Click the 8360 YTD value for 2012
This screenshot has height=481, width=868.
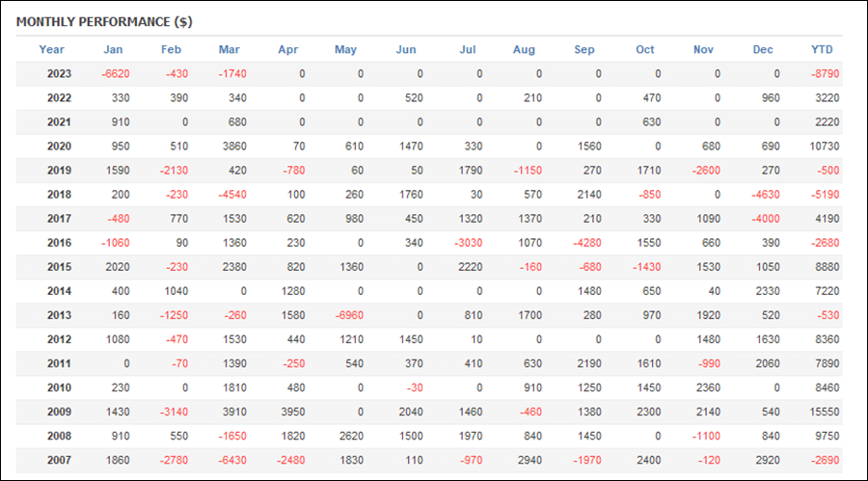(827, 339)
